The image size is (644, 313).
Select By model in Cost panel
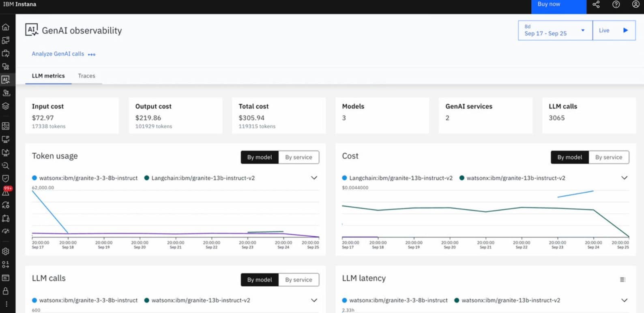(x=569, y=157)
